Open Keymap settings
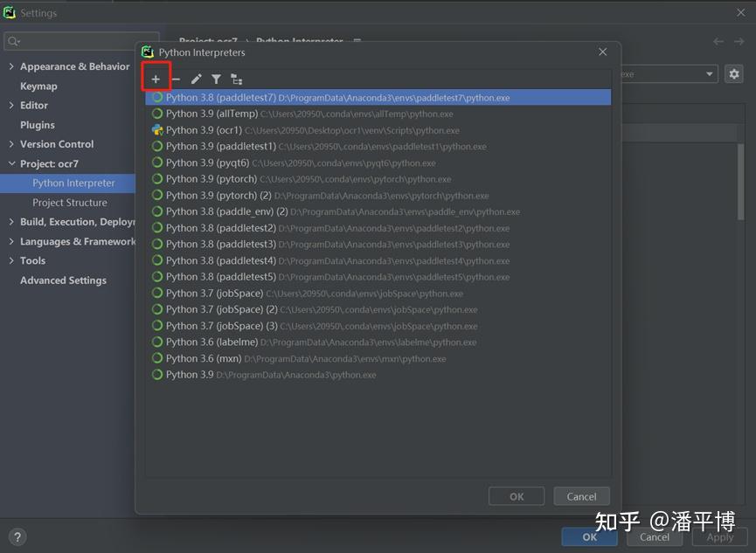 point(38,86)
